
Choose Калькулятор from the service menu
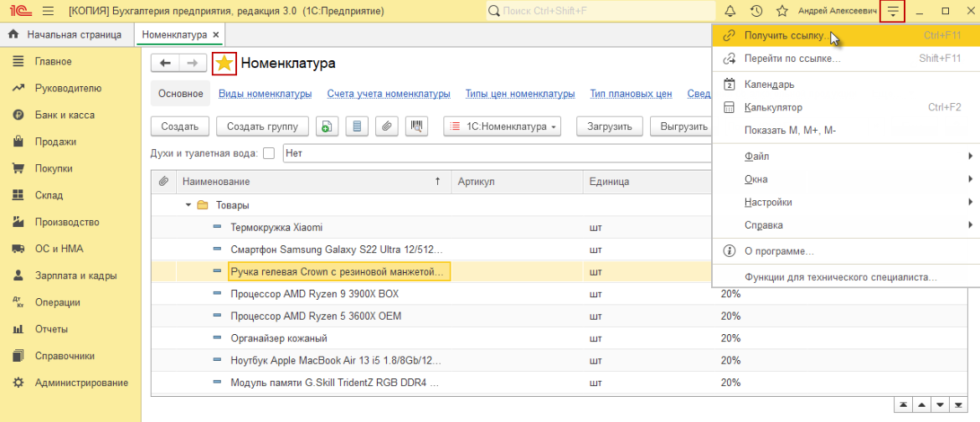click(773, 107)
